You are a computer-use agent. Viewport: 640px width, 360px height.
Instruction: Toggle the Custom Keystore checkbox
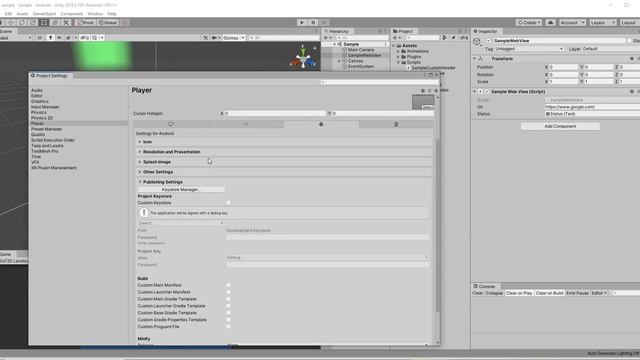[x=229, y=202]
